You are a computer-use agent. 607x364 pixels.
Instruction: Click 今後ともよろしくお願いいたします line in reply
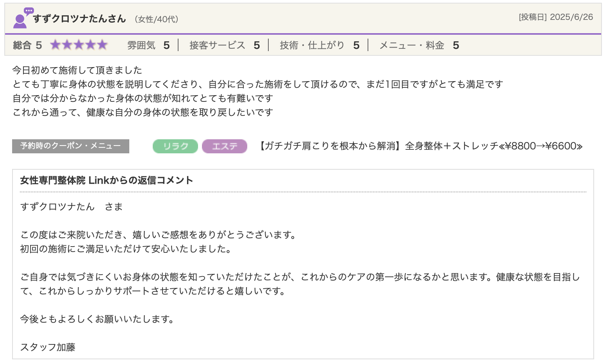[97, 319]
